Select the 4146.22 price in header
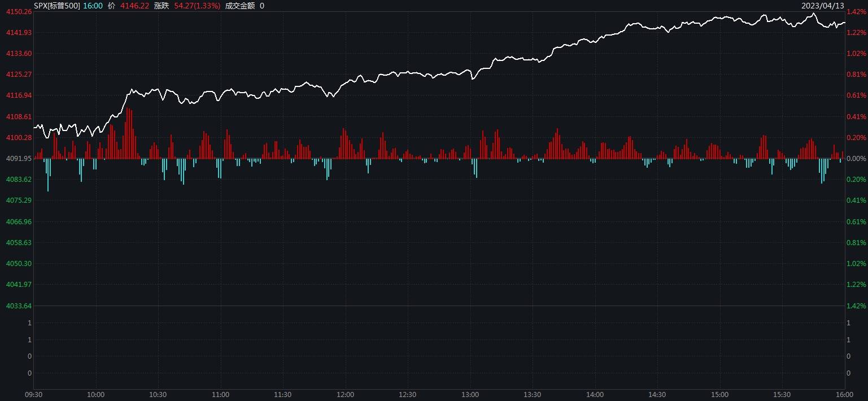 click(x=134, y=6)
